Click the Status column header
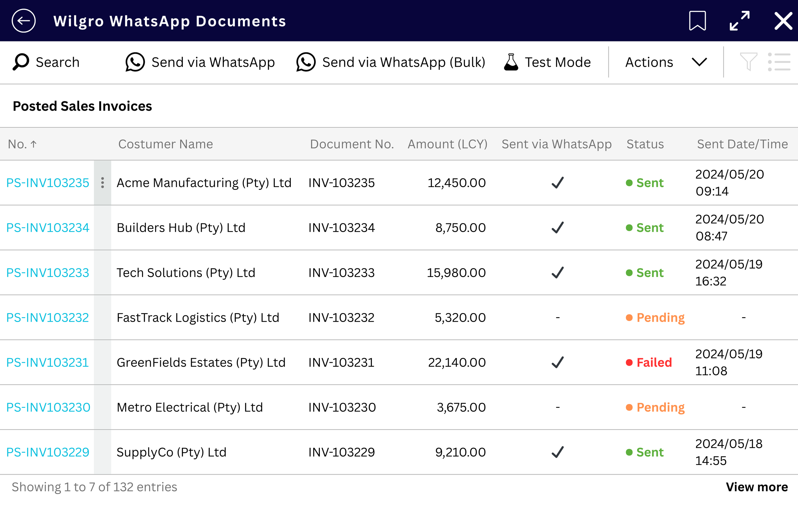The height and width of the screenshot is (532, 798). (x=645, y=144)
